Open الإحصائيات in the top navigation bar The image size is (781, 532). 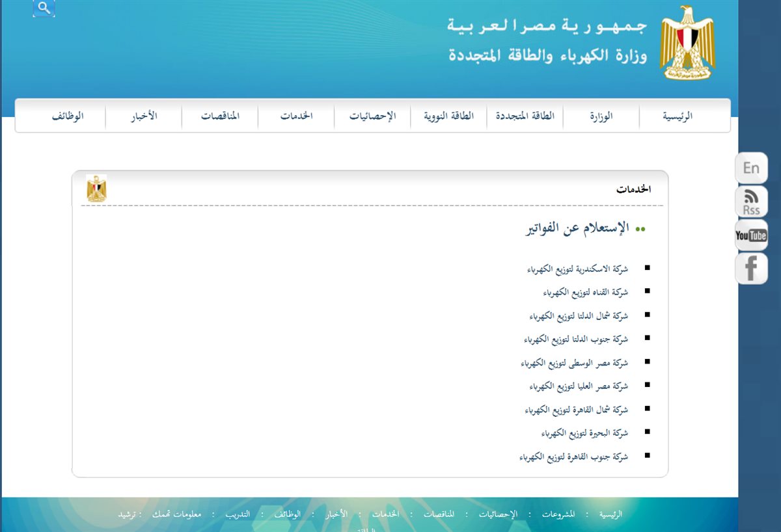click(x=372, y=116)
